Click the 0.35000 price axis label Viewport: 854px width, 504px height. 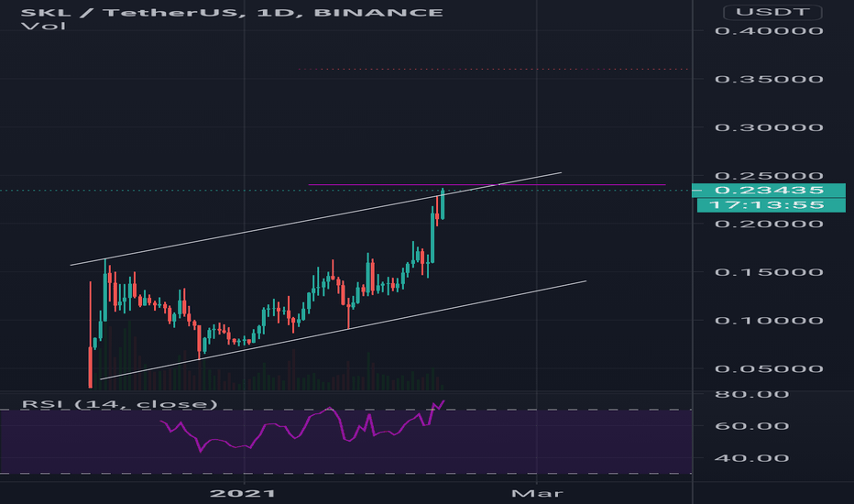click(769, 79)
